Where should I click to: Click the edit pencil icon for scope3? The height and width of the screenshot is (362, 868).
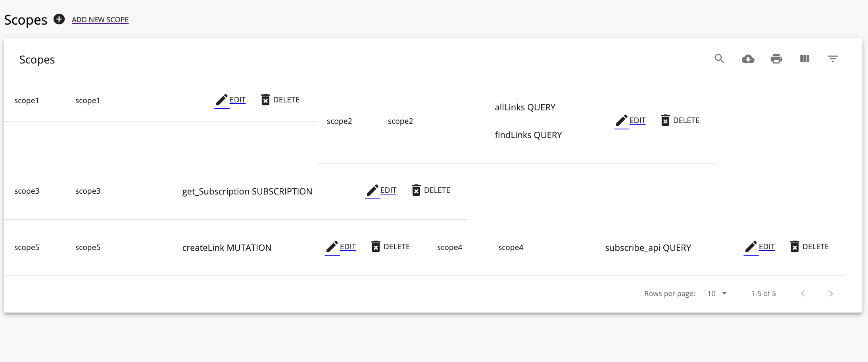pyautogui.click(x=372, y=190)
